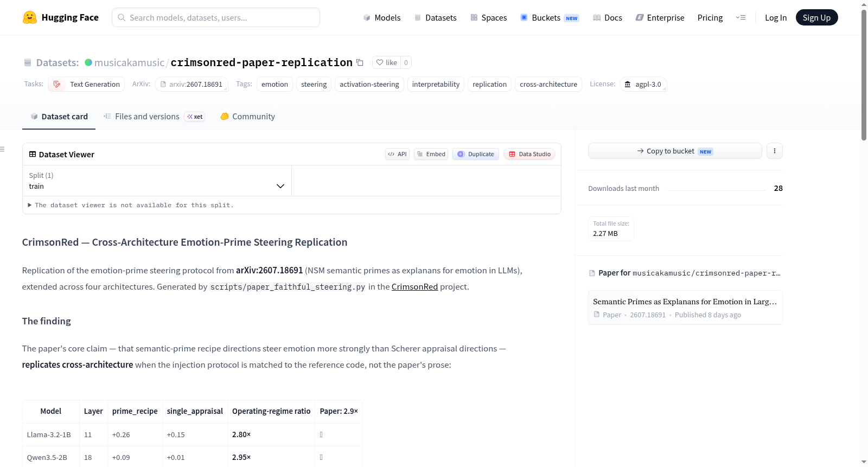Open the Datasets page from navbar
The image size is (868, 467).
(436, 17)
